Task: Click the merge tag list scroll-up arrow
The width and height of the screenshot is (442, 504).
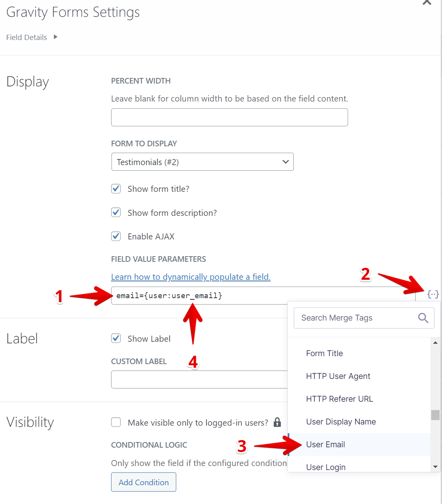Action: coord(435,343)
